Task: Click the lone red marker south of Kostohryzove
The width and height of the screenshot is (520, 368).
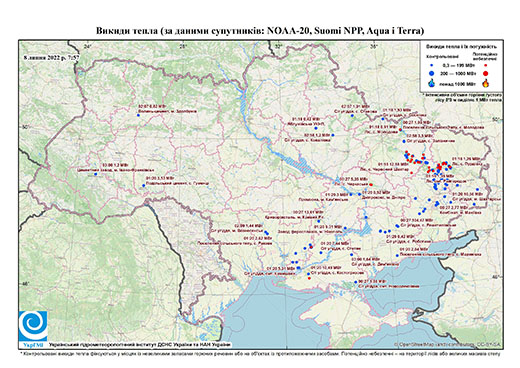Action: pos(310,278)
